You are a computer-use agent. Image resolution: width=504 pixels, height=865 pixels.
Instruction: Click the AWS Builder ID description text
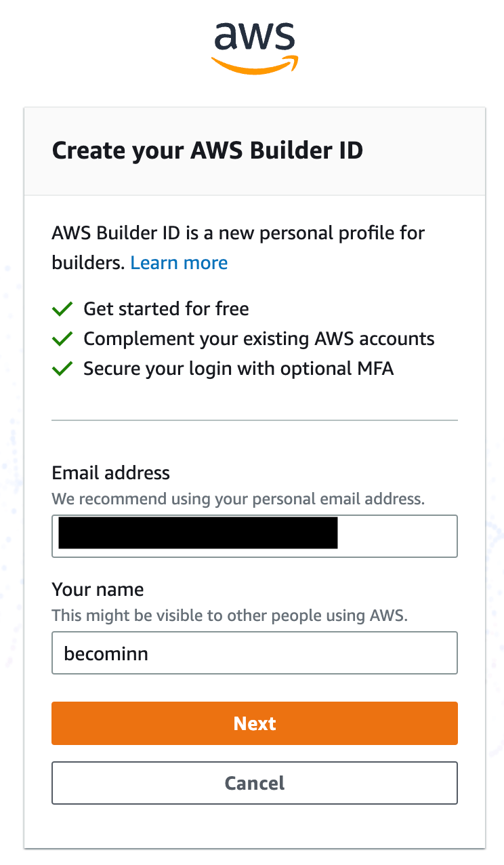238,233
